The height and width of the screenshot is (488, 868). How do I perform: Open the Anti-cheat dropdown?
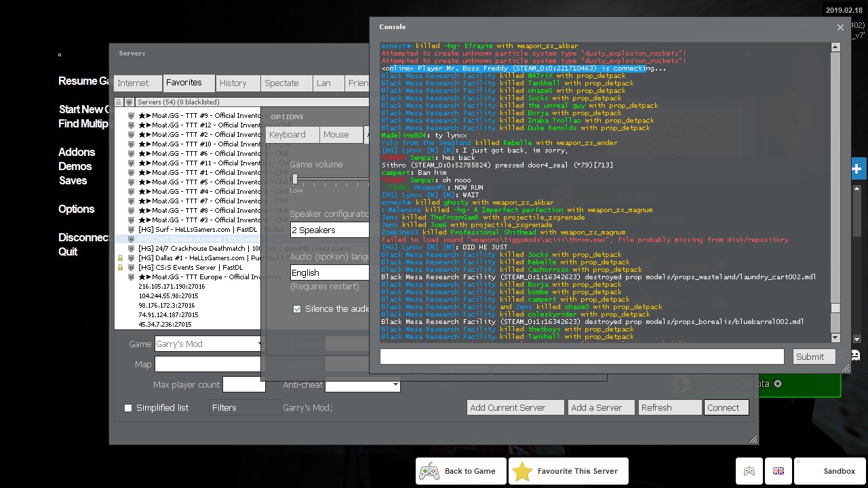[363, 385]
